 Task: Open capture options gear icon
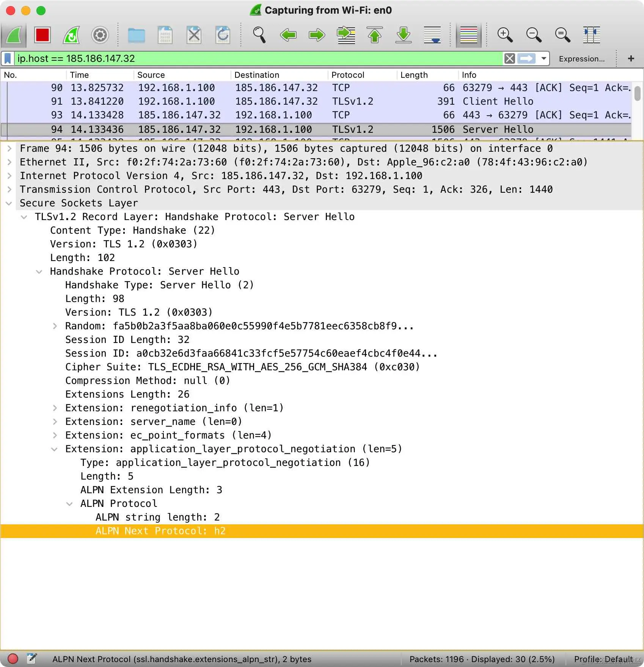coord(100,35)
